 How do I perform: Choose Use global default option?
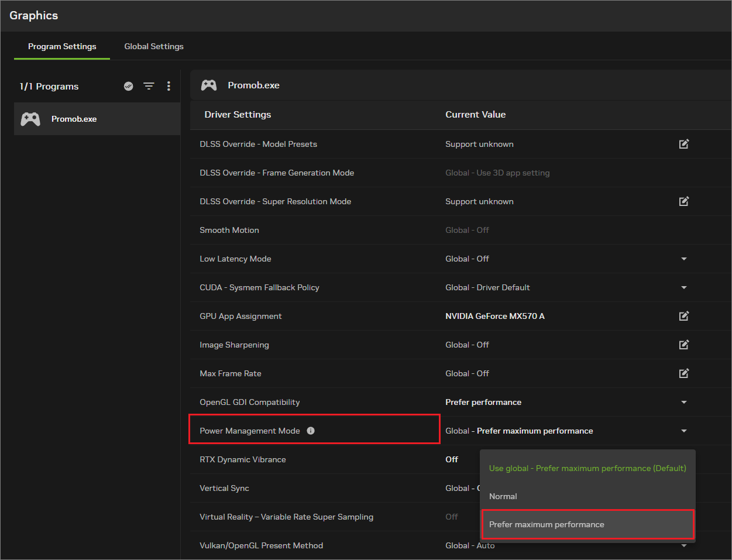click(x=587, y=468)
